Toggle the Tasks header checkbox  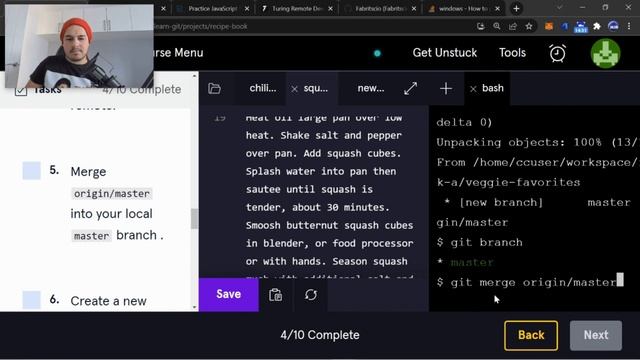click(21, 90)
